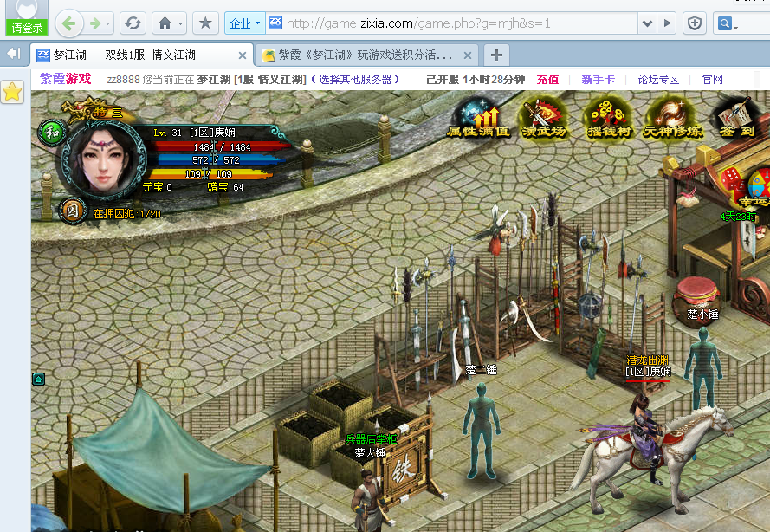Open the 演武场 arena icon
This screenshot has height=532, width=770.
pyautogui.click(x=543, y=118)
